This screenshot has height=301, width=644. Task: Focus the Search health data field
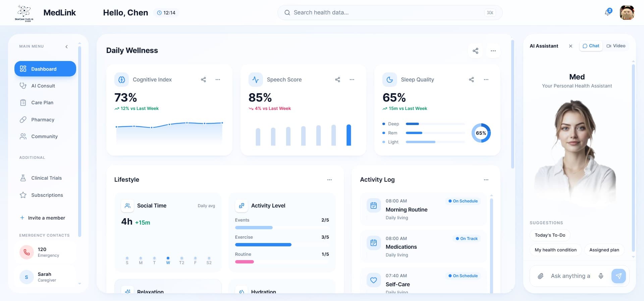pyautogui.click(x=390, y=12)
